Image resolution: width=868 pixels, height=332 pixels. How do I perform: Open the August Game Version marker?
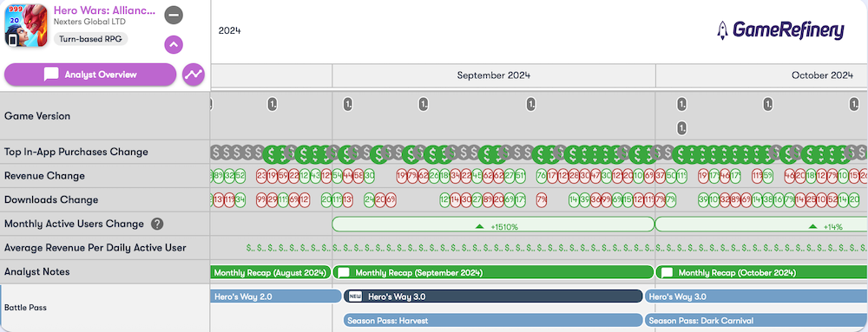272,104
